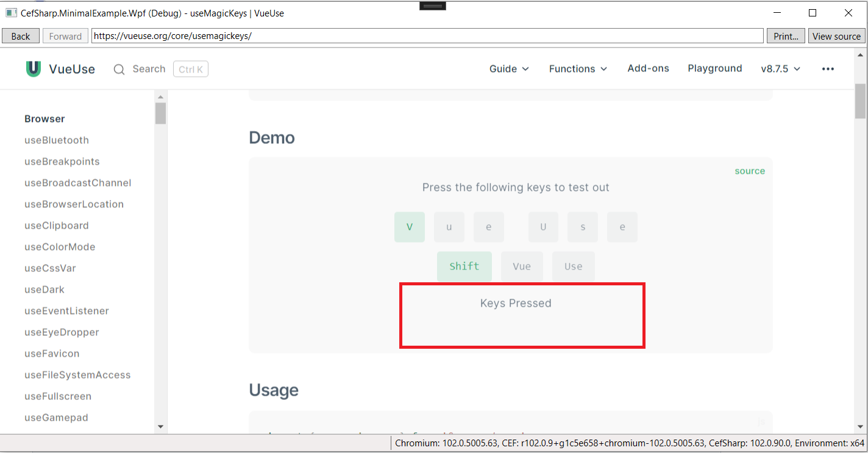Open useDark in sidebar

[44, 290]
